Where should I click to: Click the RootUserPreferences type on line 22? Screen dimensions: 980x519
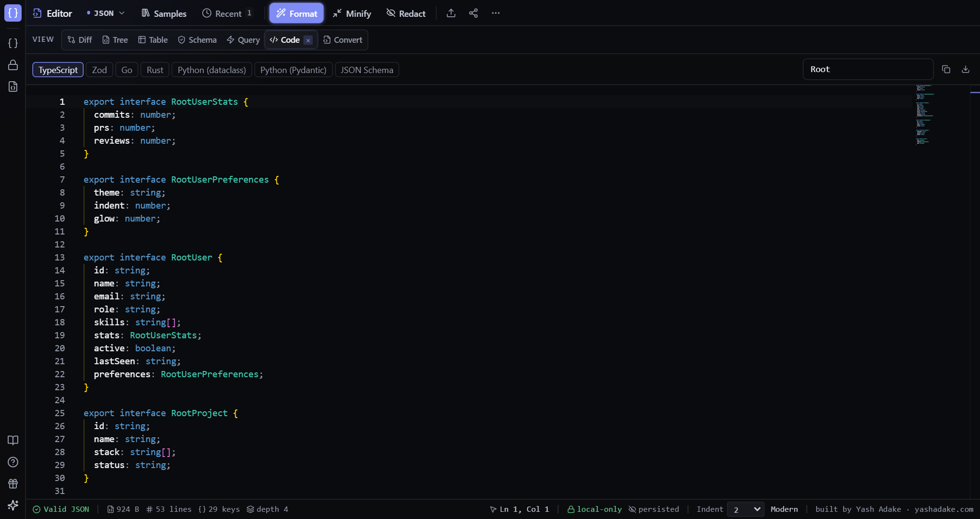tap(209, 374)
